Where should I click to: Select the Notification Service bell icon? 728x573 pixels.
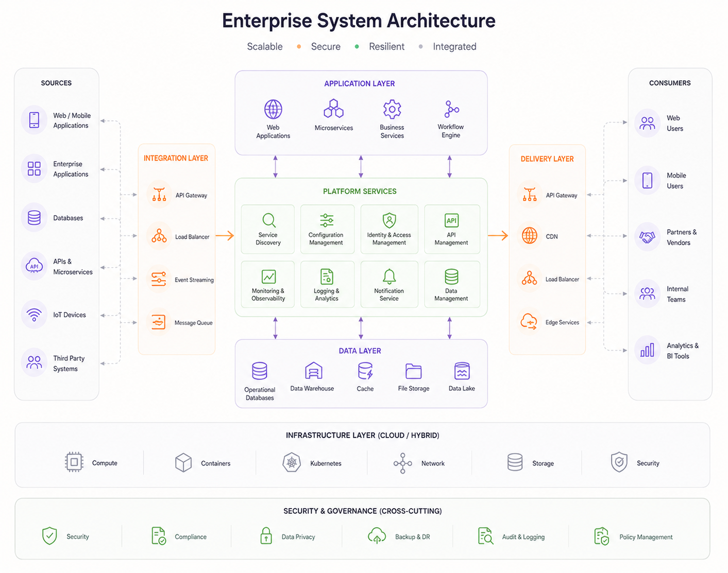(390, 276)
